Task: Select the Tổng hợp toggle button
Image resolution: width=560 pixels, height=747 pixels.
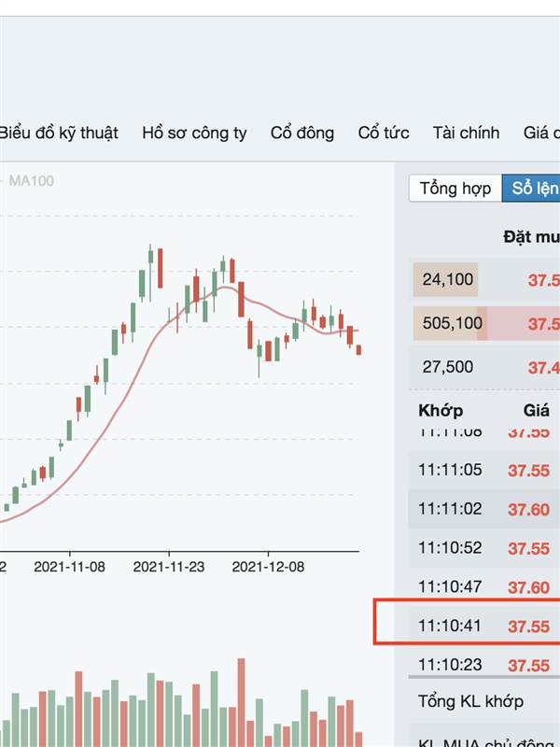Action: coord(455,189)
